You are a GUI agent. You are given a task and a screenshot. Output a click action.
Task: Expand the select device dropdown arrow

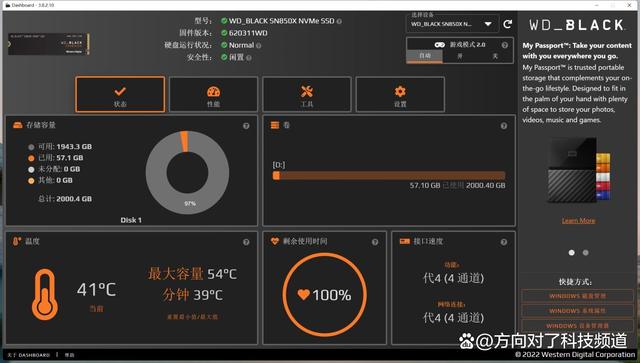pyautogui.click(x=488, y=24)
